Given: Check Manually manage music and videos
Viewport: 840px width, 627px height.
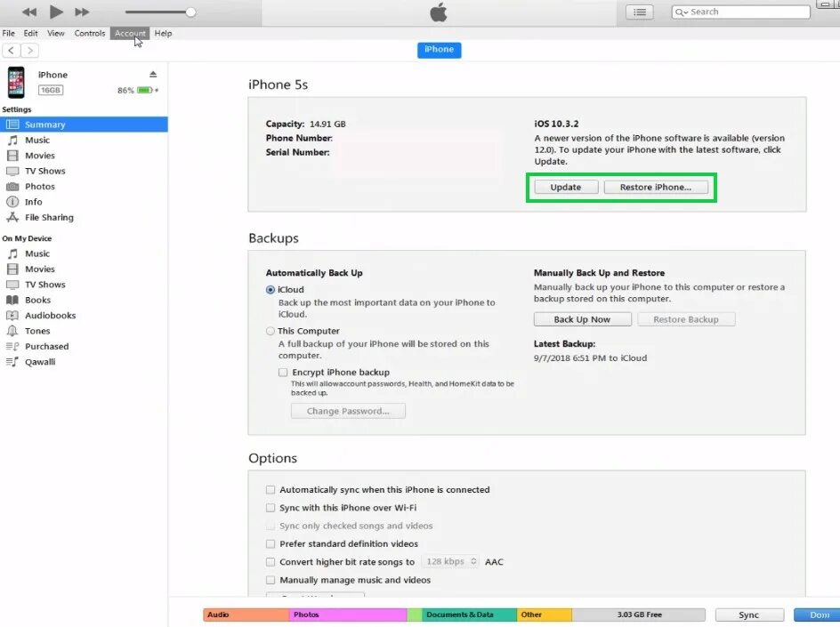Looking at the screenshot, I should point(271,580).
